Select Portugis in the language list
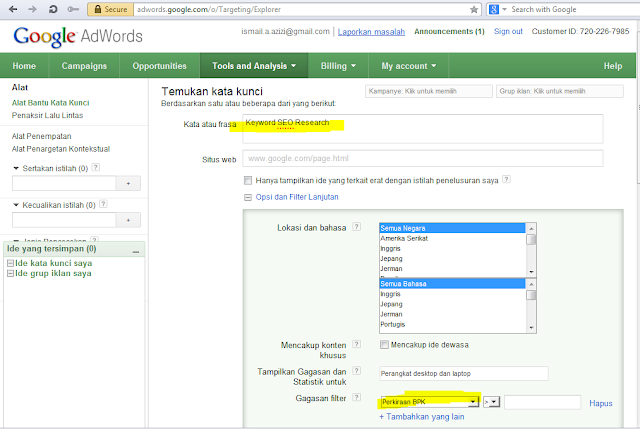 452,325
